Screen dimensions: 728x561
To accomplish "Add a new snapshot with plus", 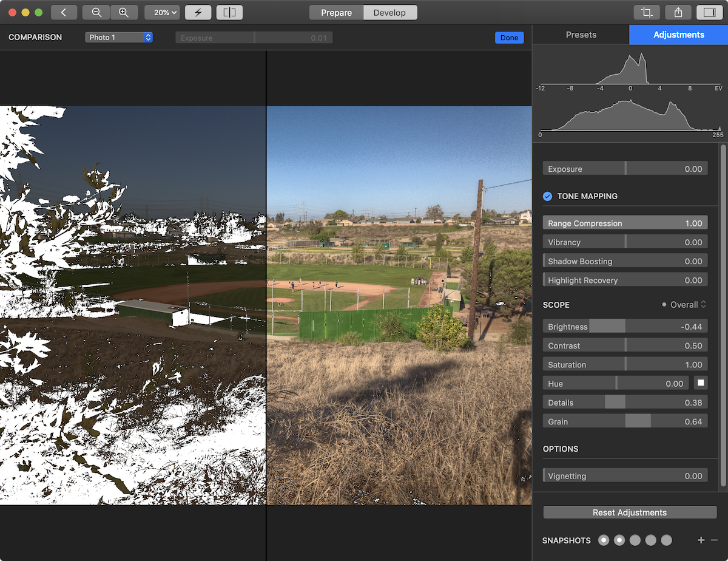I will (x=701, y=540).
